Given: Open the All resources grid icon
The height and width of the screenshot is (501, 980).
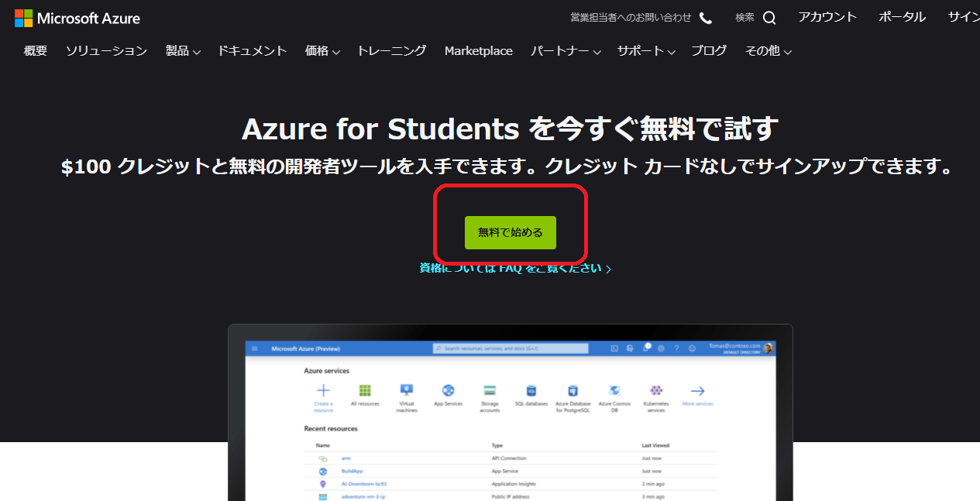Looking at the screenshot, I should click(x=365, y=390).
